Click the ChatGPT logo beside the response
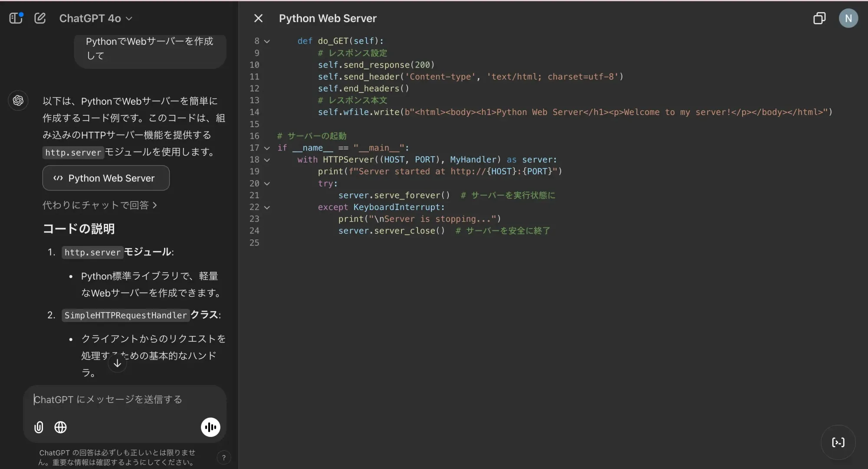 tap(18, 101)
